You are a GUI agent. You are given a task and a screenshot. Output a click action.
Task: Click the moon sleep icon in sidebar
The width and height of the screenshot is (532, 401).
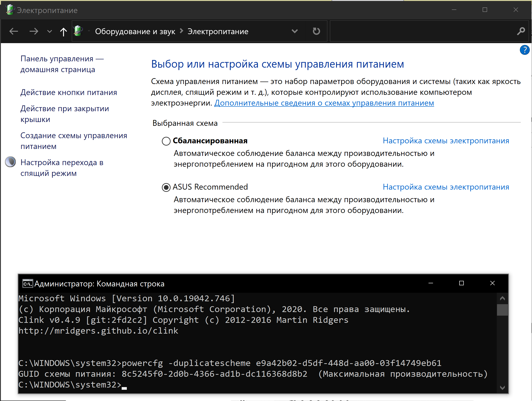(10, 162)
